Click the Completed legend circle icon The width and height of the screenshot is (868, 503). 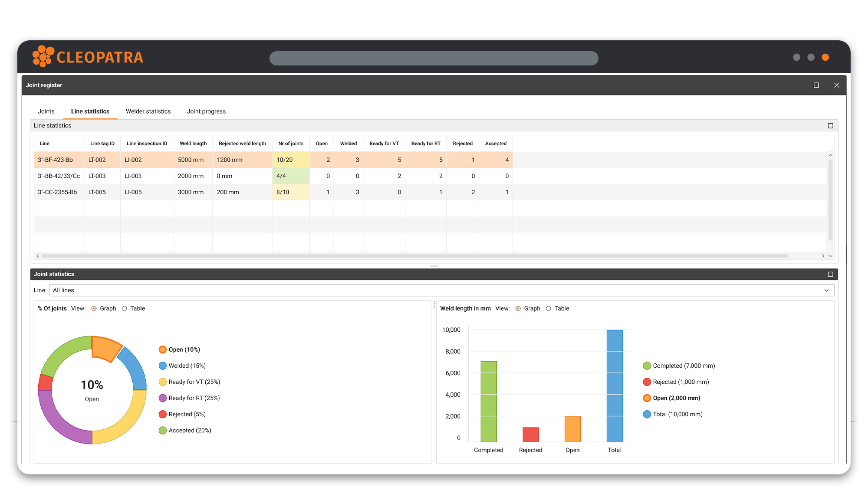647,366
